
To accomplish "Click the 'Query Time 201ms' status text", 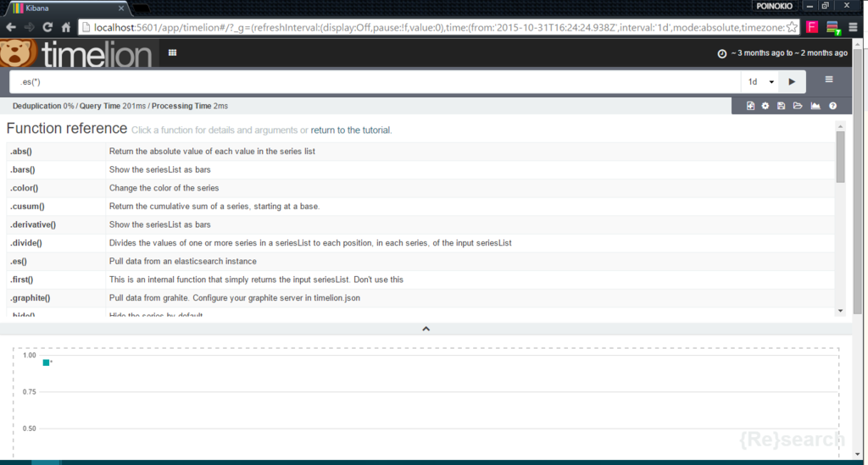I will pyautogui.click(x=113, y=106).
